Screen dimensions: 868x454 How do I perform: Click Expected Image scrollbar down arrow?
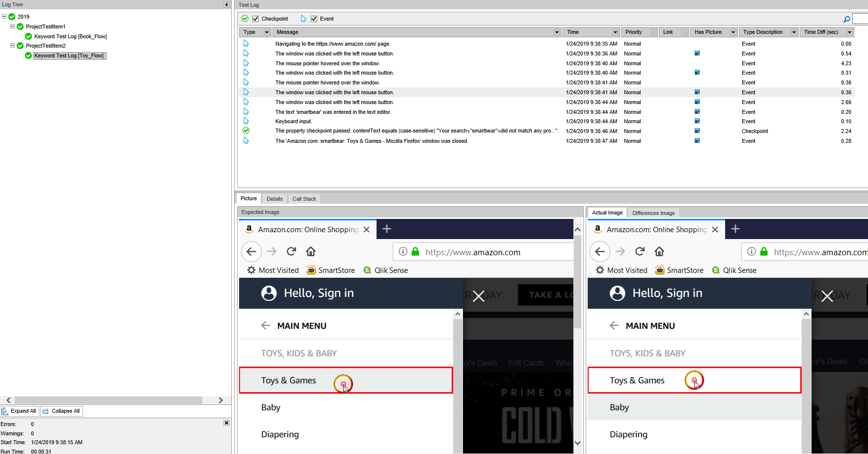click(578, 443)
